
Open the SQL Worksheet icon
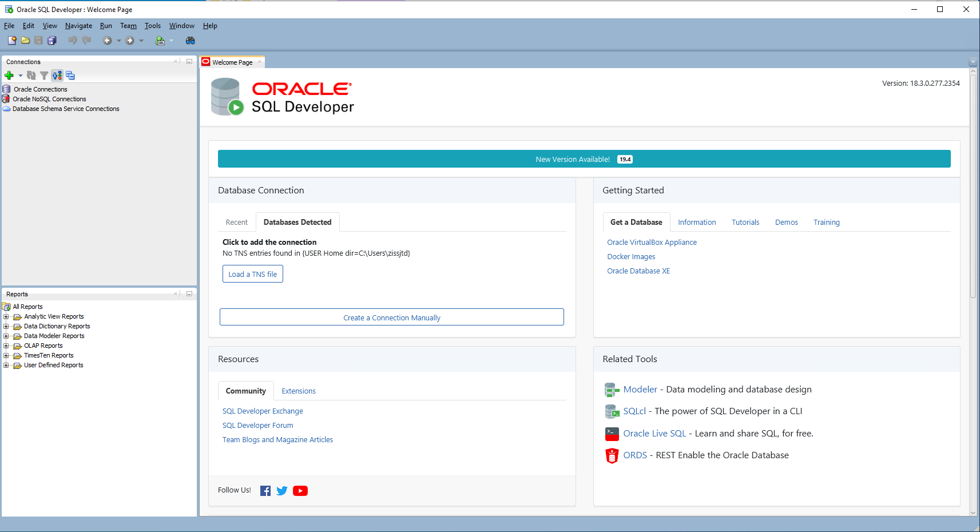[160, 41]
